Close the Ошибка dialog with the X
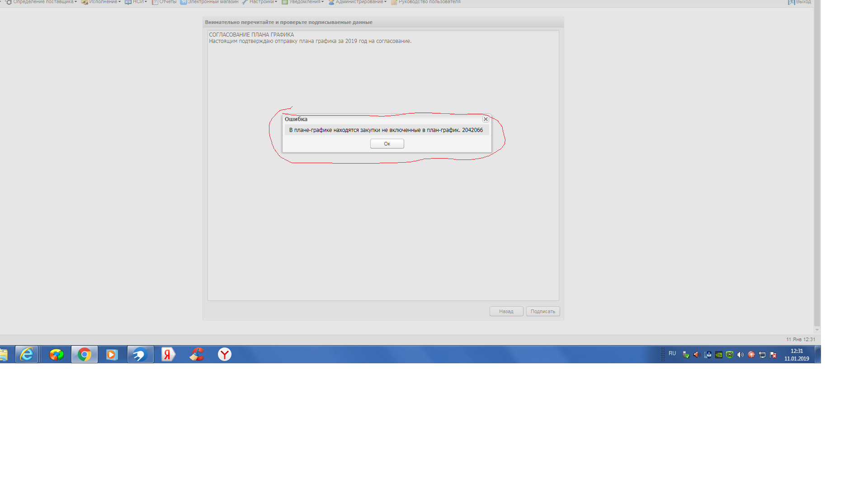Image resolution: width=868 pixels, height=488 pixels. (x=486, y=119)
